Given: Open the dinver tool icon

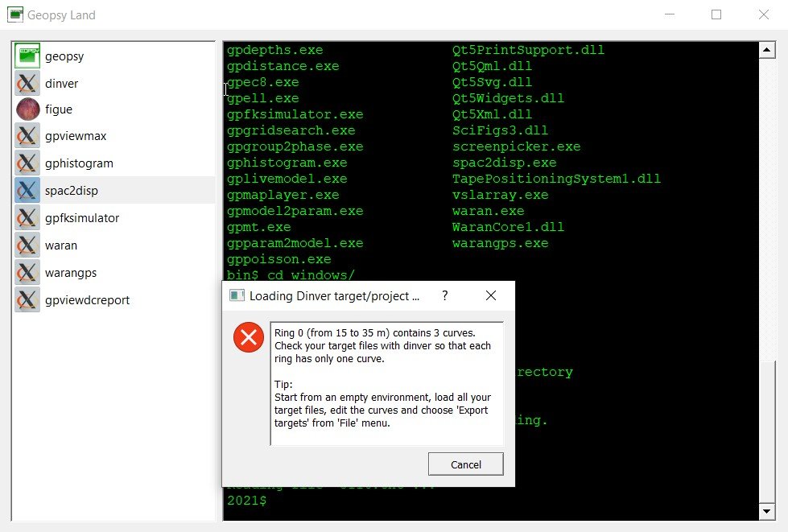Looking at the screenshot, I should tap(28, 84).
